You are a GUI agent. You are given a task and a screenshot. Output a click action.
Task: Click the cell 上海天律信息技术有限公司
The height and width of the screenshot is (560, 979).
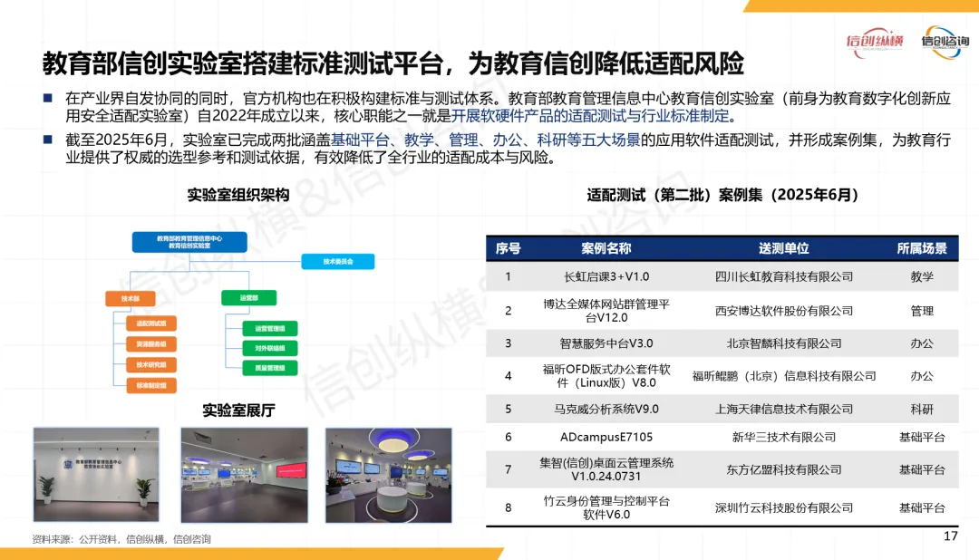pos(783,409)
